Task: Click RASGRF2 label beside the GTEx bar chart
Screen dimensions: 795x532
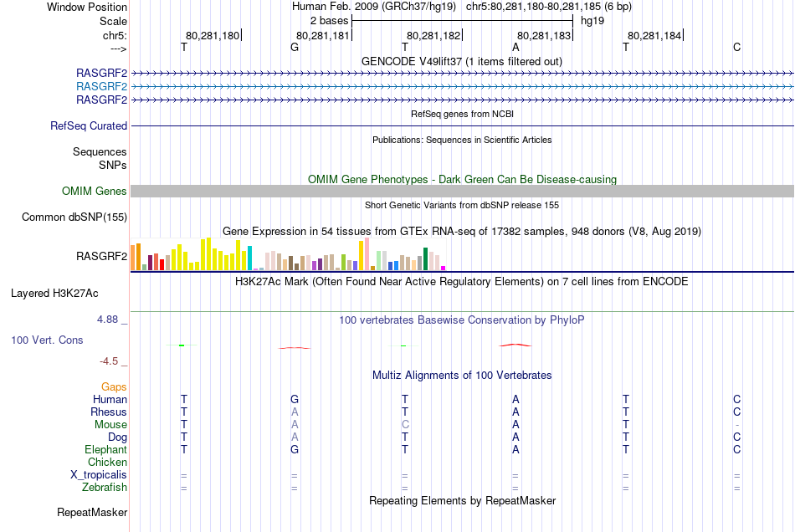Action: [x=101, y=256]
